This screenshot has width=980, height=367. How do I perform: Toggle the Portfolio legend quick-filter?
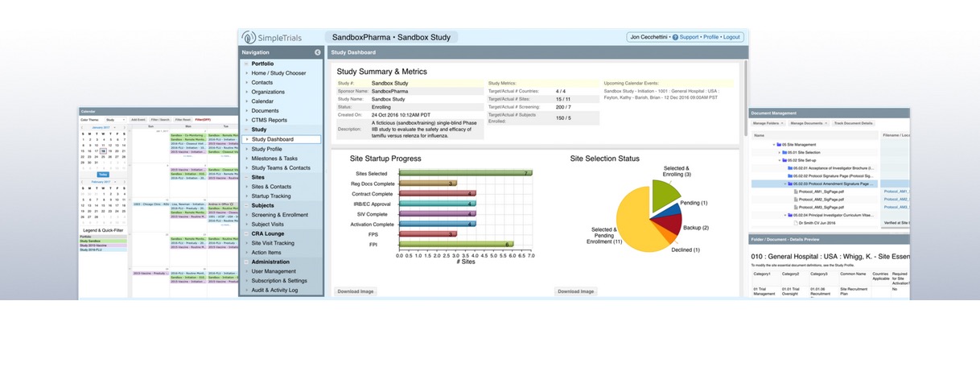point(85,237)
